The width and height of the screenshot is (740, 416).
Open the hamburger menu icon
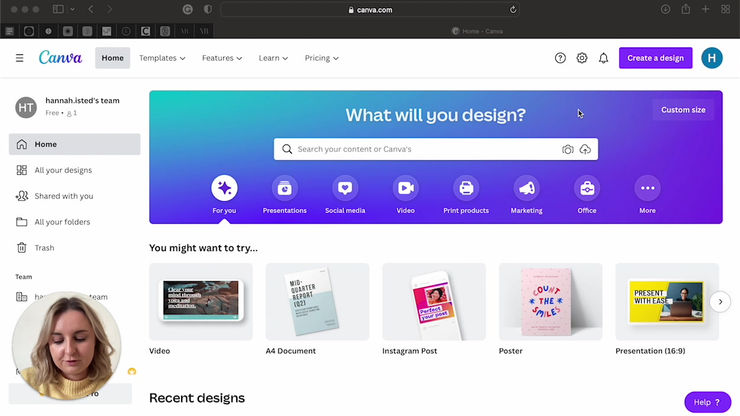19,58
